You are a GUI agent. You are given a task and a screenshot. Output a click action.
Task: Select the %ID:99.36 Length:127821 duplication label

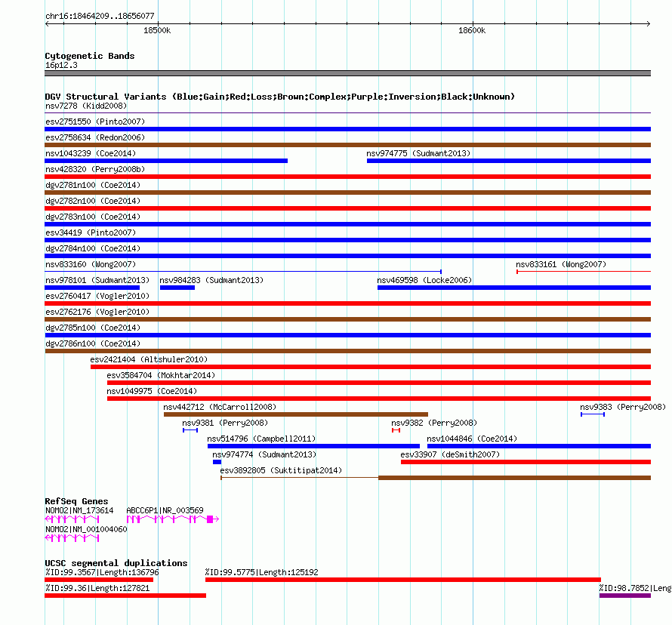point(97,588)
